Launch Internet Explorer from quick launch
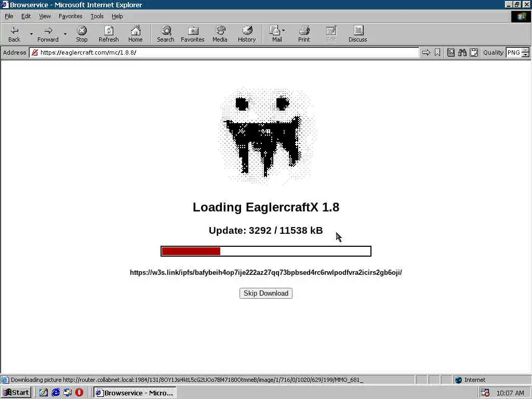The height and width of the screenshot is (399, 532). (56, 393)
